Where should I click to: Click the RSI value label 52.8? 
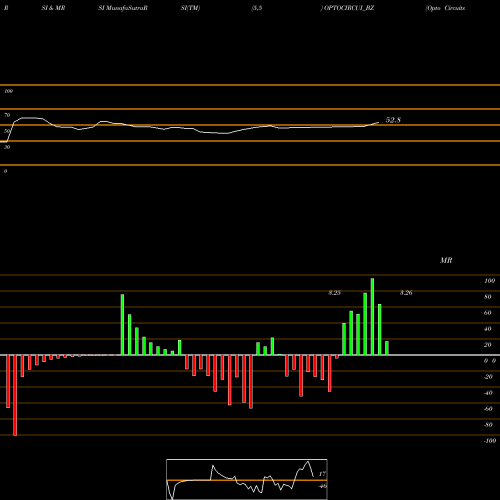pos(393,120)
